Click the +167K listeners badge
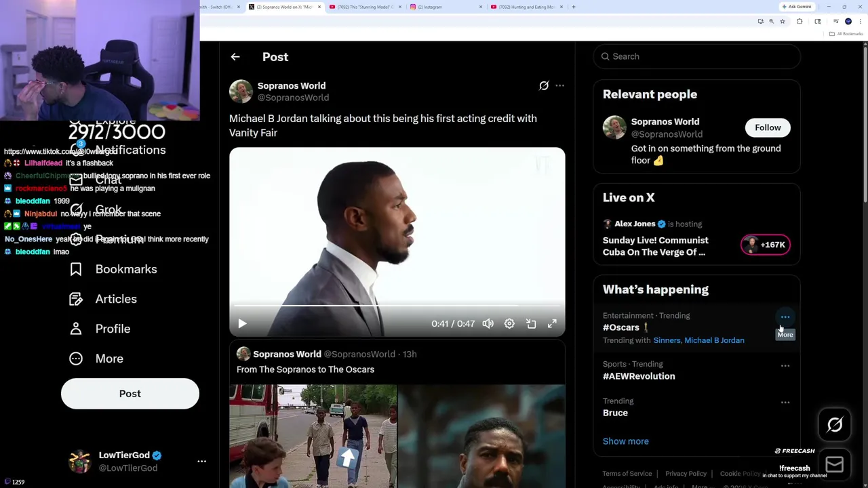The height and width of the screenshot is (488, 868). pos(766,245)
